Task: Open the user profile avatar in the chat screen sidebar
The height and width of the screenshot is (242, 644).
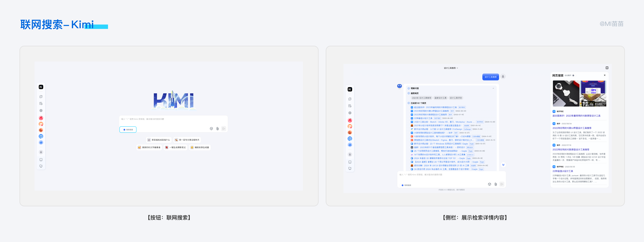Action: [350, 155]
